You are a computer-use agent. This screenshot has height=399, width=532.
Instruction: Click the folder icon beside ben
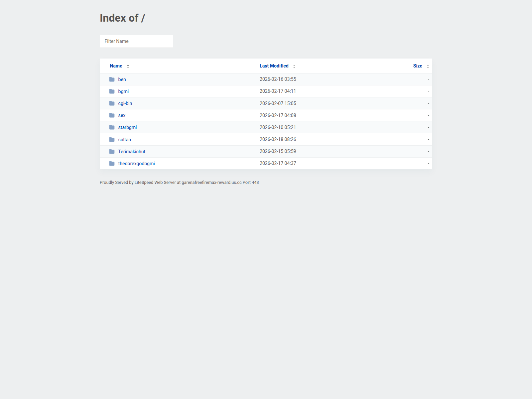[x=112, y=79]
